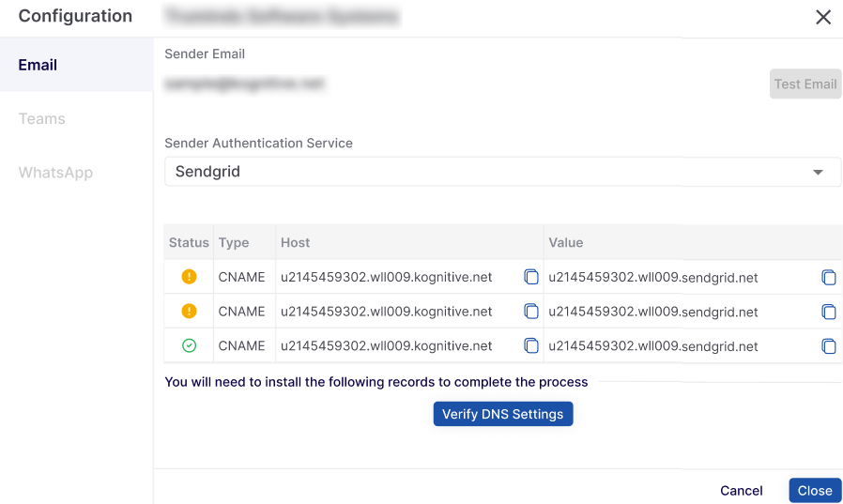Copy the sendgrid.net value in the first row
This screenshot has width=843, height=504.
pyautogui.click(x=828, y=277)
